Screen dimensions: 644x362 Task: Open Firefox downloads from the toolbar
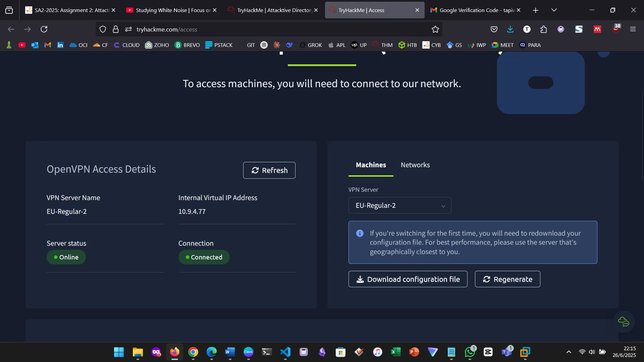tap(510, 29)
